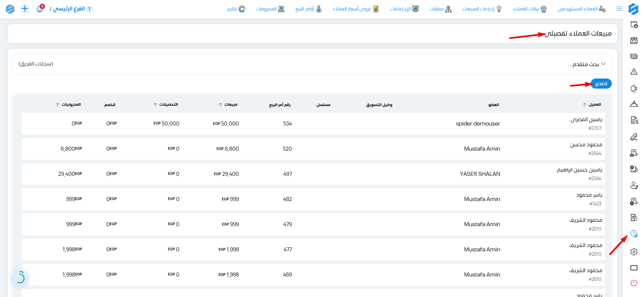Click the رقم أمر البيع column header
This screenshot has height=297, width=644.
280,105
